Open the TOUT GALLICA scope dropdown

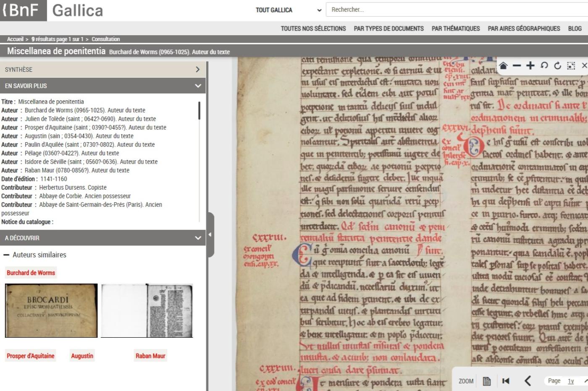point(289,10)
